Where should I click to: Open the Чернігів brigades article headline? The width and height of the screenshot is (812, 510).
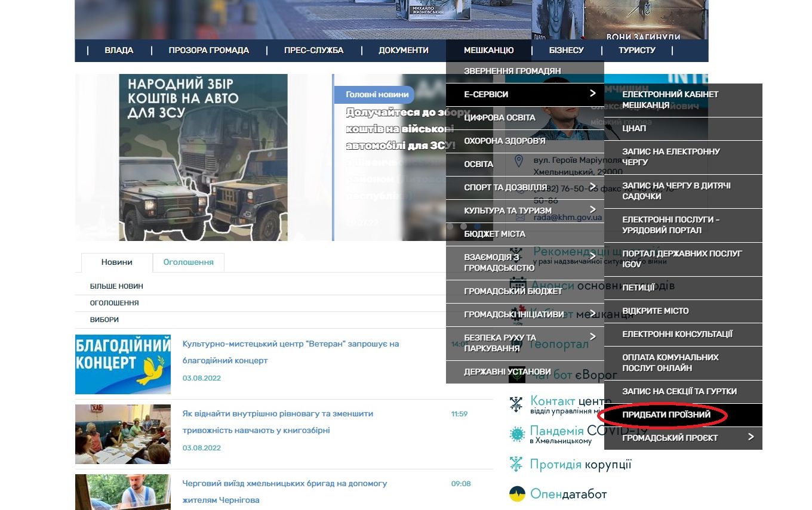click(285, 492)
